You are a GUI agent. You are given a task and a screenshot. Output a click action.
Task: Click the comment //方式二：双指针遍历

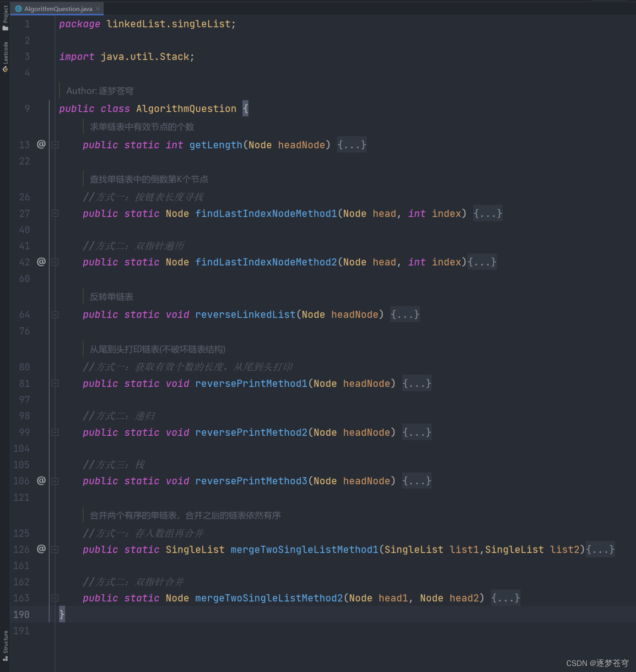pyautogui.click(x=134, y=246)
